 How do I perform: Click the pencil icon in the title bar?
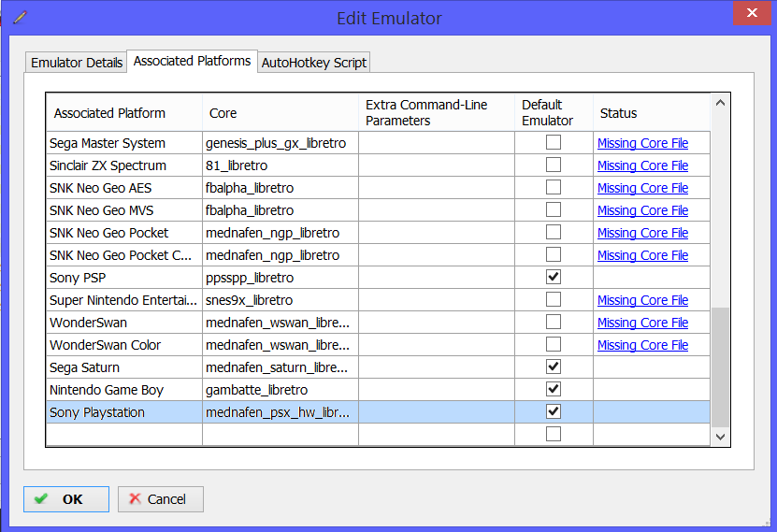coord(21,18)
